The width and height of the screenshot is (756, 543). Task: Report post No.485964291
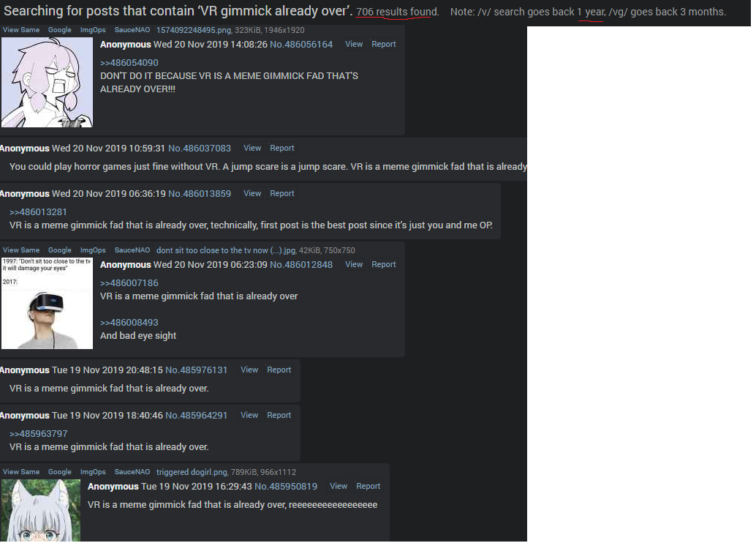[x=279, y=416]
